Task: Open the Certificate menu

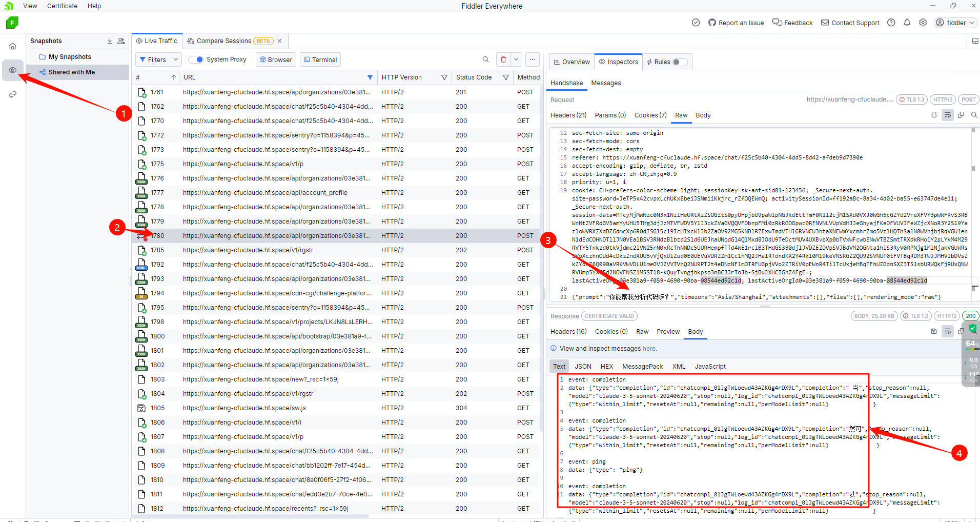Action: click(x=63, y=6)
